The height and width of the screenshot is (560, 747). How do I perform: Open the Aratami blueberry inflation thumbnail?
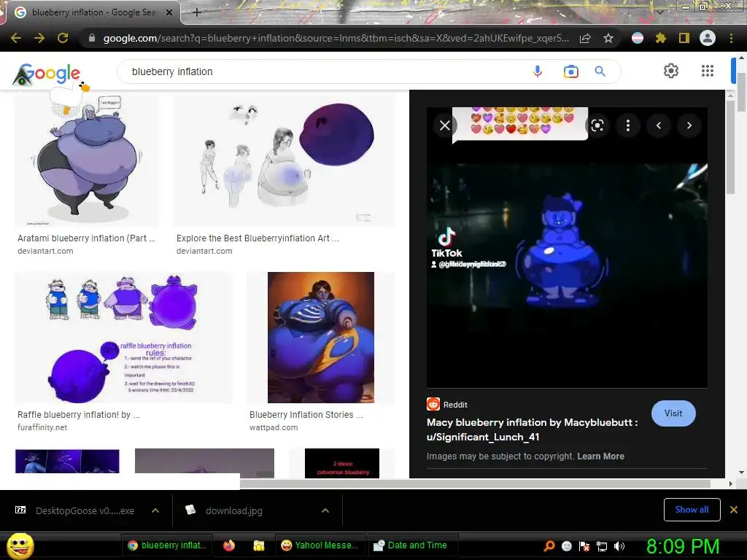point(87,161)
